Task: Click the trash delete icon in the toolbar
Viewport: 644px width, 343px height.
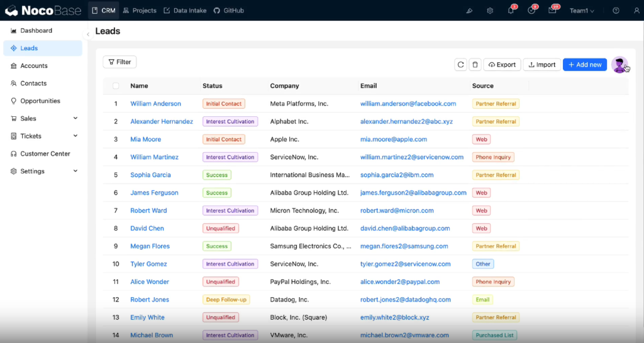Action: pyautogui.click(x=475, y=65)
